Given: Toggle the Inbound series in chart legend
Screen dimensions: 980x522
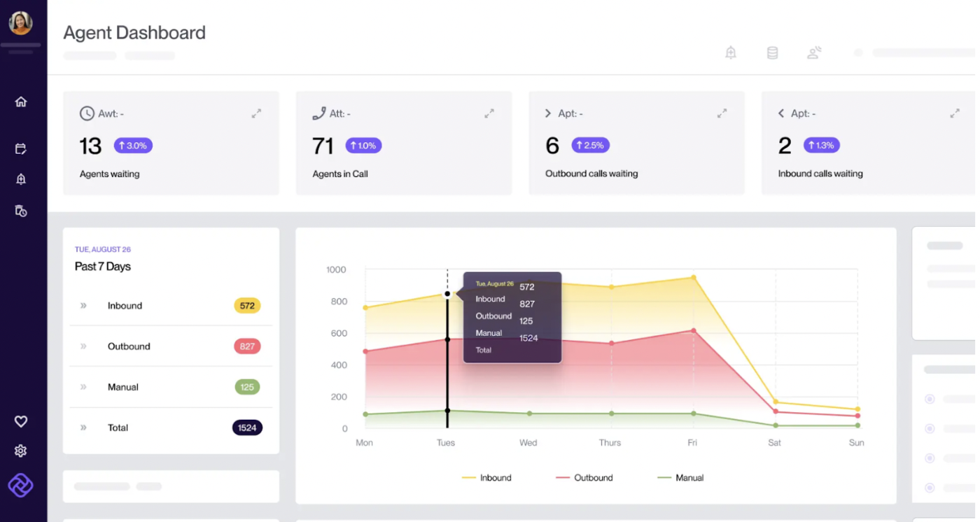Looking at the screenshot, I should click(486, 478).
